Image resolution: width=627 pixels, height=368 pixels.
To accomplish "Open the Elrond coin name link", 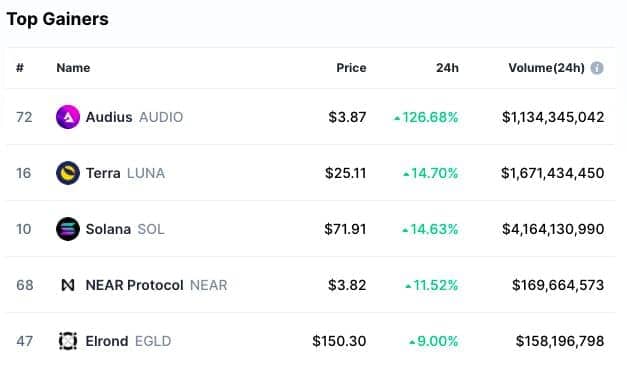I will coord(107,341).
